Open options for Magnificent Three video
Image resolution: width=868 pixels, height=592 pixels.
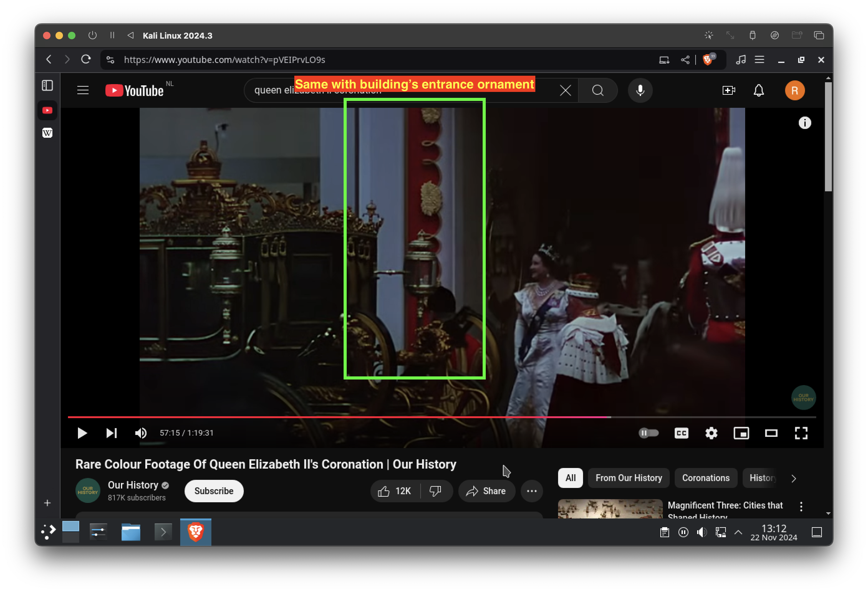[801, 506]
